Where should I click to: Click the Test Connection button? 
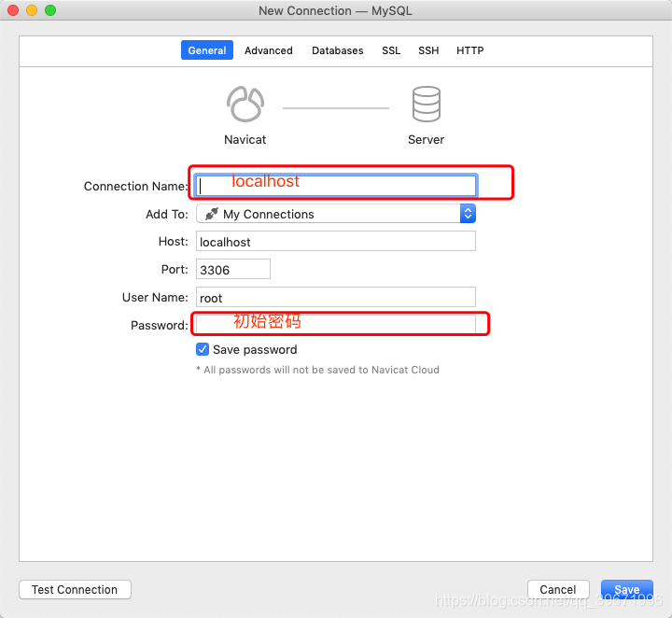click(75, 590)
